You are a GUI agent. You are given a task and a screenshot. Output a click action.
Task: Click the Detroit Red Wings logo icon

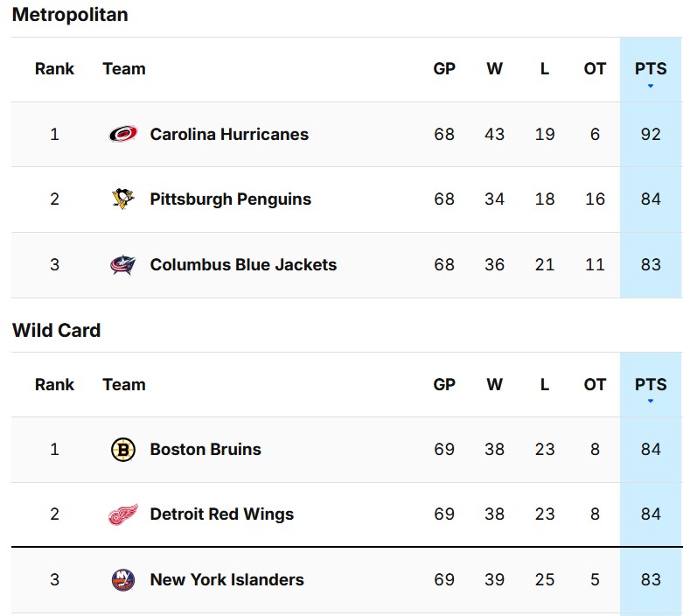[123, 514]
